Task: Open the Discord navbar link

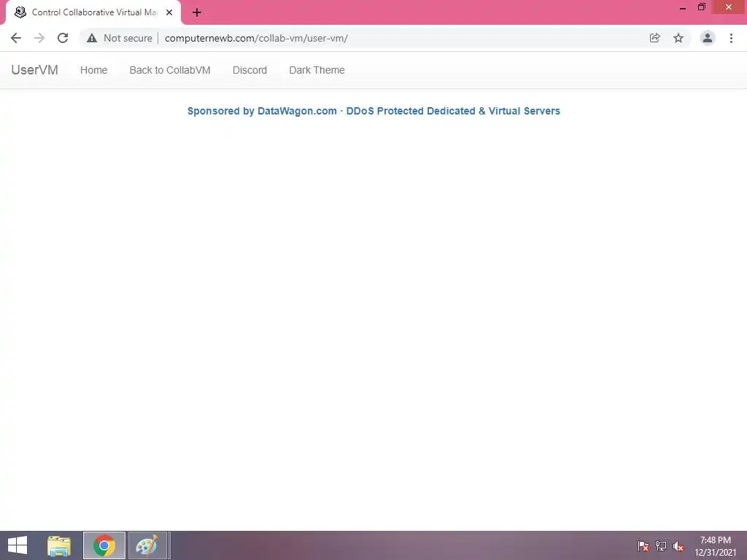Action: pyautogui.click(x=249, y=70)
